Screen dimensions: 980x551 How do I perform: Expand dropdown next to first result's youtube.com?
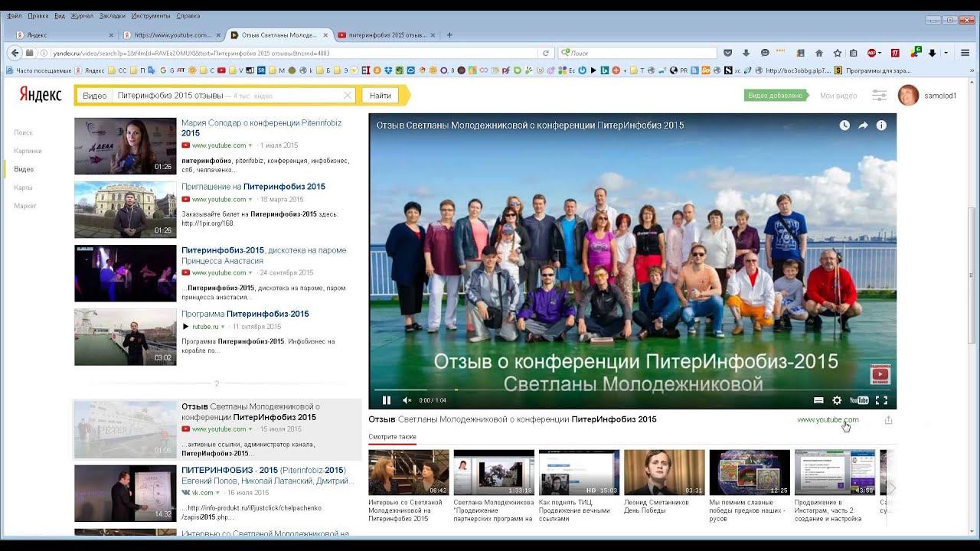pyautogui.click(x=250, y=145)
